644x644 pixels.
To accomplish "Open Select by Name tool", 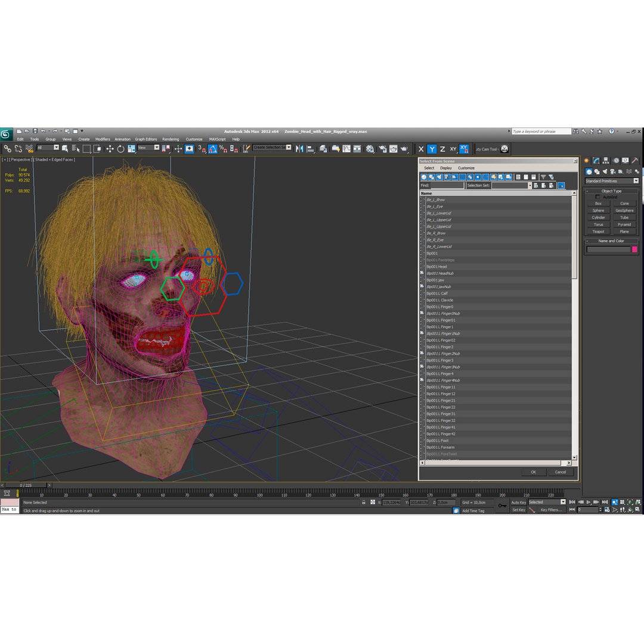I will click(76, 148).
